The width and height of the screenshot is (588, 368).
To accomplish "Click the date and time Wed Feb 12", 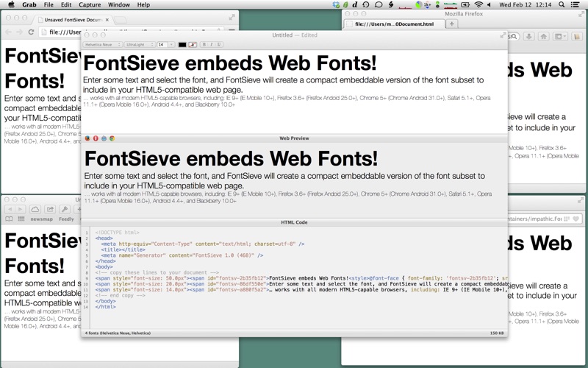I will [x=525, y=4].
